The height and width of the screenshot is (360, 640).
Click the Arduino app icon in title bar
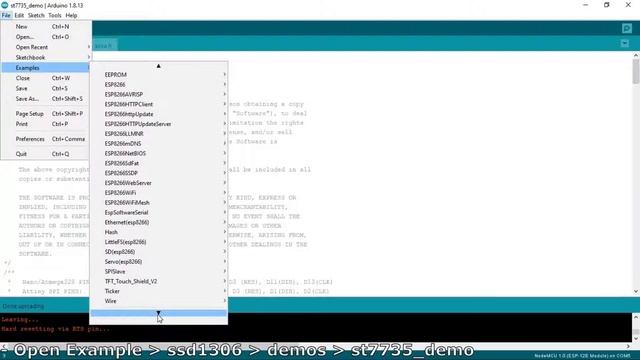5,5
